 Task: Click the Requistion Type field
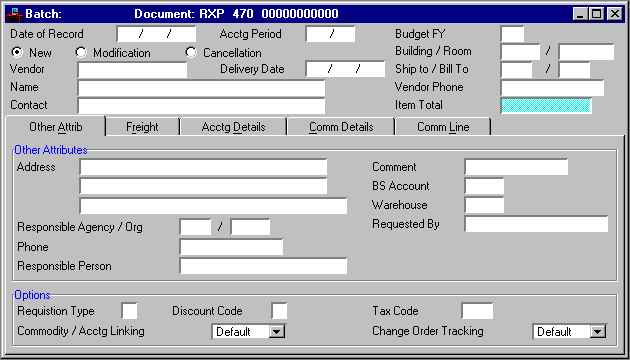(x=129, y=311)
